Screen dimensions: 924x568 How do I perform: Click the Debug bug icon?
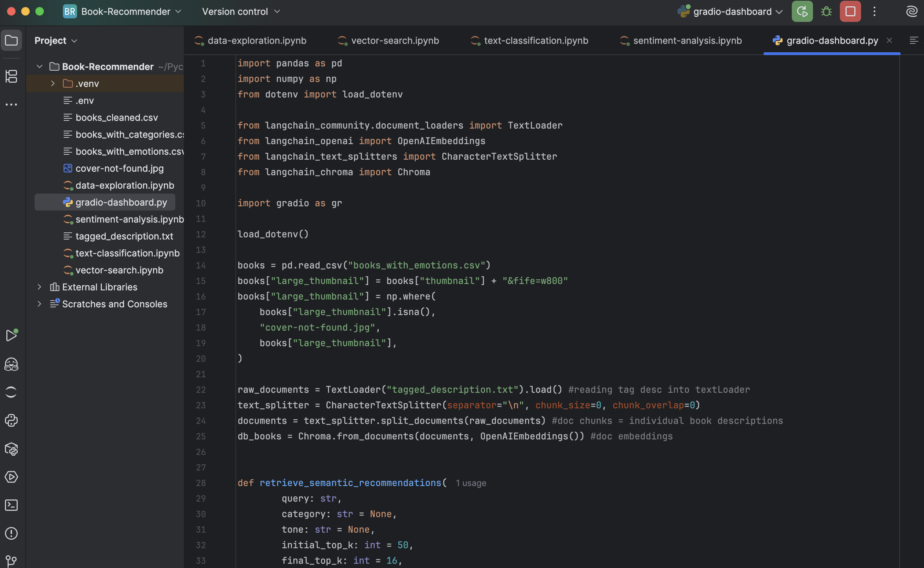pos(826,11)
